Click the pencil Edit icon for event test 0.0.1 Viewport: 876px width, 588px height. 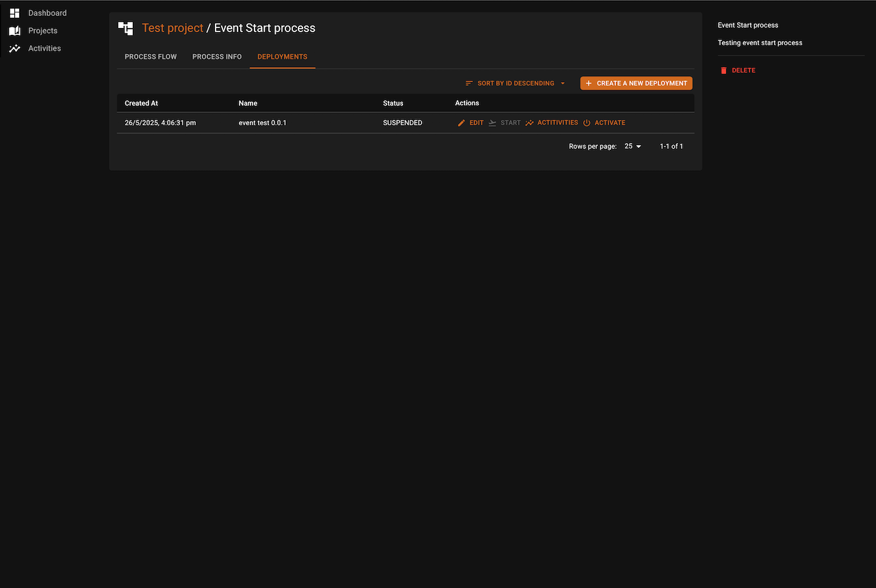click(x=462, y=123)
